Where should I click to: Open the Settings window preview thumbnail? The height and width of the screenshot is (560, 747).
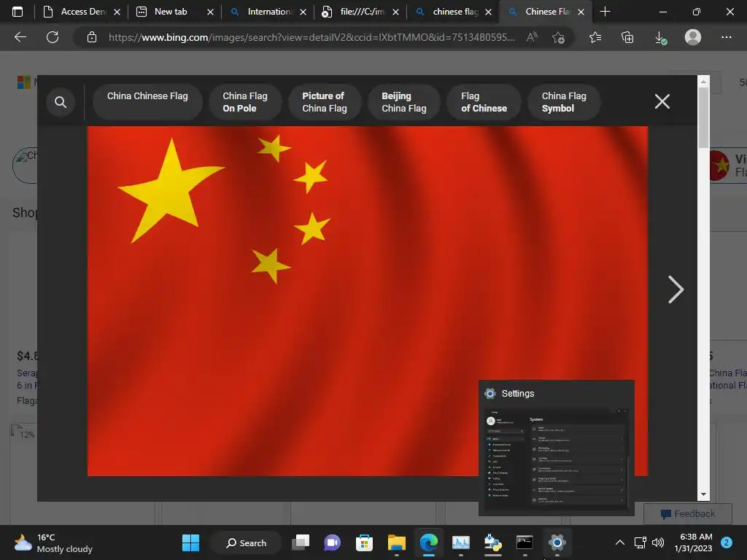tap(557, 448)
